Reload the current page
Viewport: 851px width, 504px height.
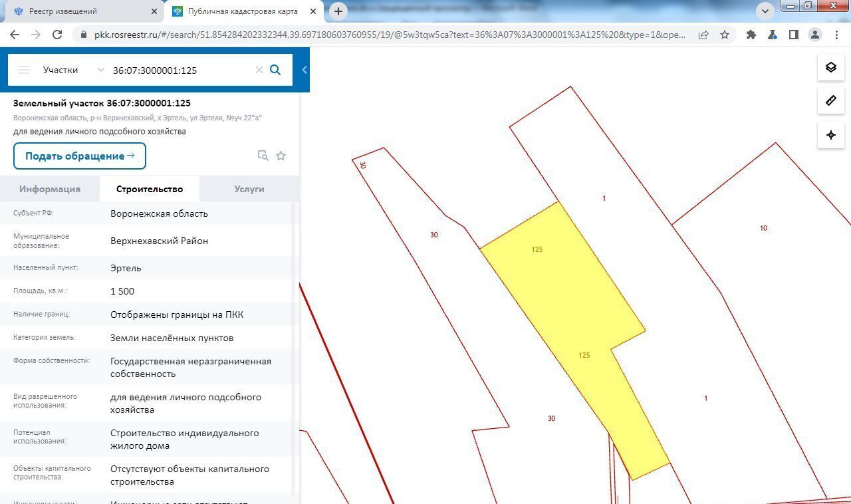tap(57, 35)
